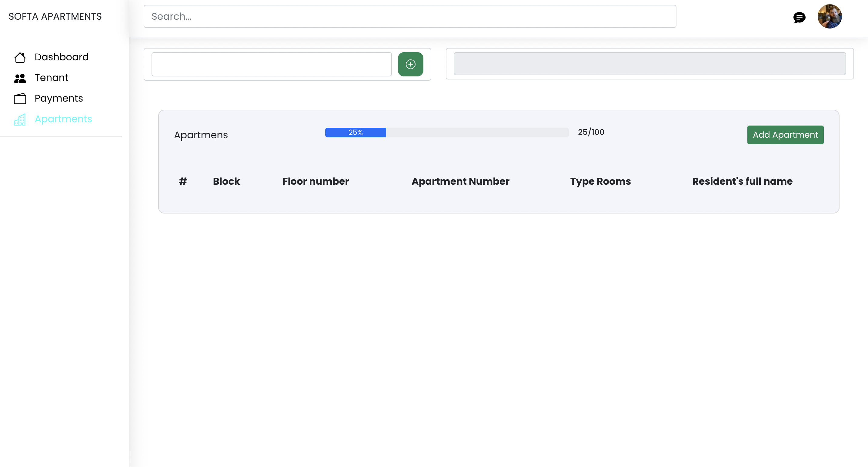The image size is (868, 467).
Task: Click the empty input beside plus button
Action: coord(271,64)
